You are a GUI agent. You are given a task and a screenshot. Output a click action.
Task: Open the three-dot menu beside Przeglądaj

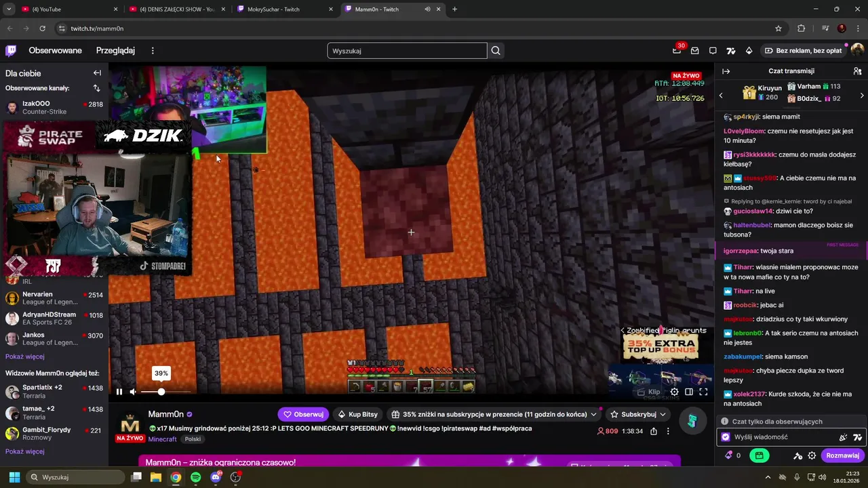click(153, 51)
